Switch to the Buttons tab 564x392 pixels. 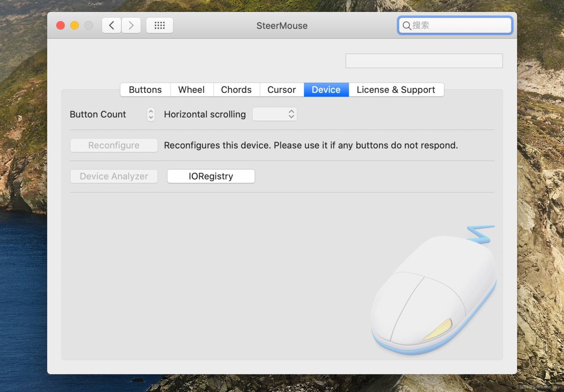coord(145,90)
